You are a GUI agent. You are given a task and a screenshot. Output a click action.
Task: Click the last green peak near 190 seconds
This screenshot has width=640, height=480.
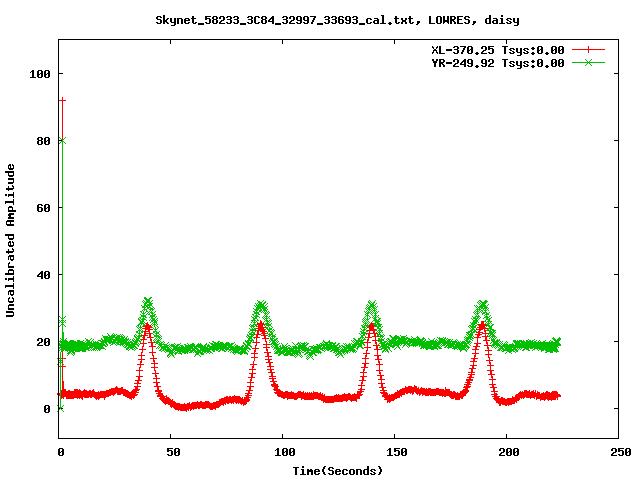(483, 304)
